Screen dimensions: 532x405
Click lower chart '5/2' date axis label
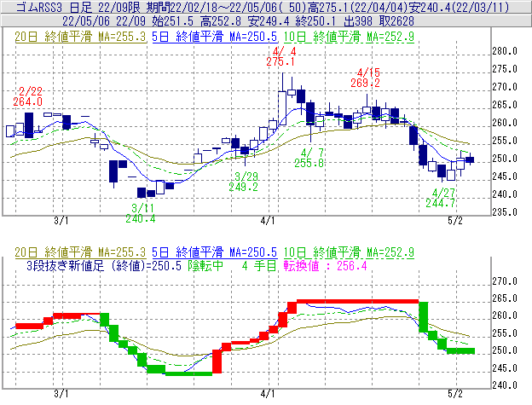pyautogui.click(x=455, y=394)
